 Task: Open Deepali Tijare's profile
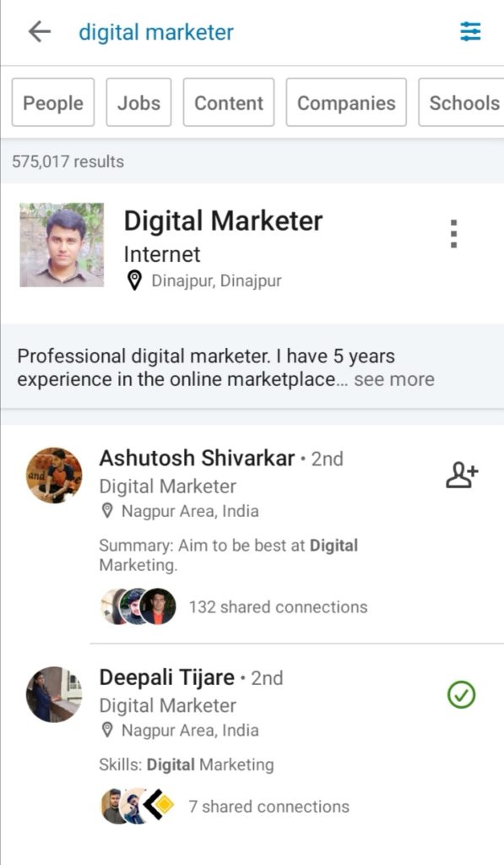[x=165, y=677]
